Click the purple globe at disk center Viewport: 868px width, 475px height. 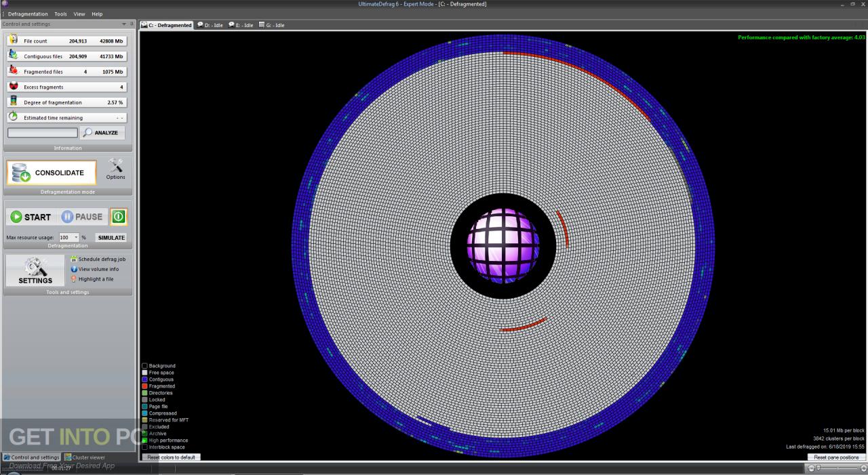[503, 245]
